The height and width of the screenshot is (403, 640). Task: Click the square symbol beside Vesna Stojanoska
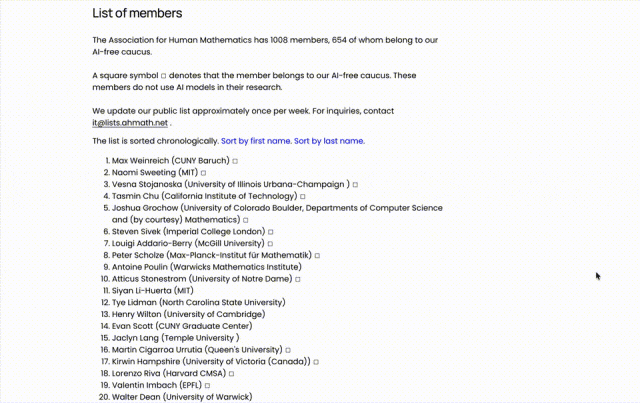[x=355, y=185]
